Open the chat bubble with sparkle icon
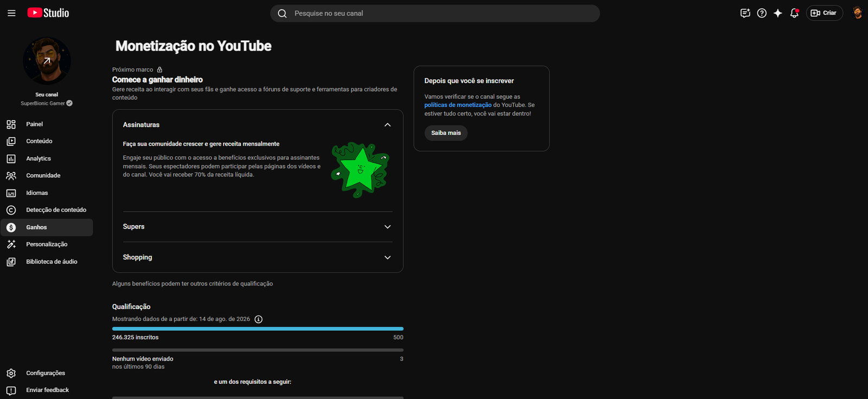The image size is (868, 399). (745, 13)
